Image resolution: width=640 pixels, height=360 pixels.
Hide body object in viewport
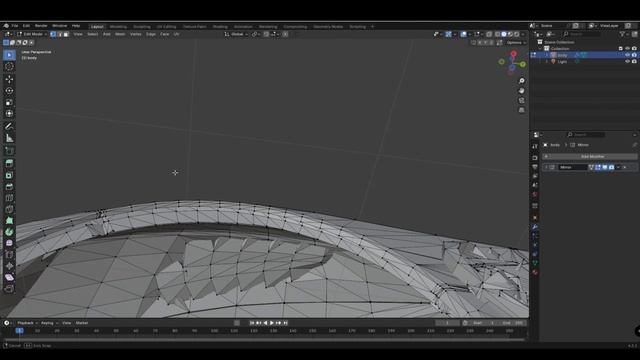click(627, 55)
